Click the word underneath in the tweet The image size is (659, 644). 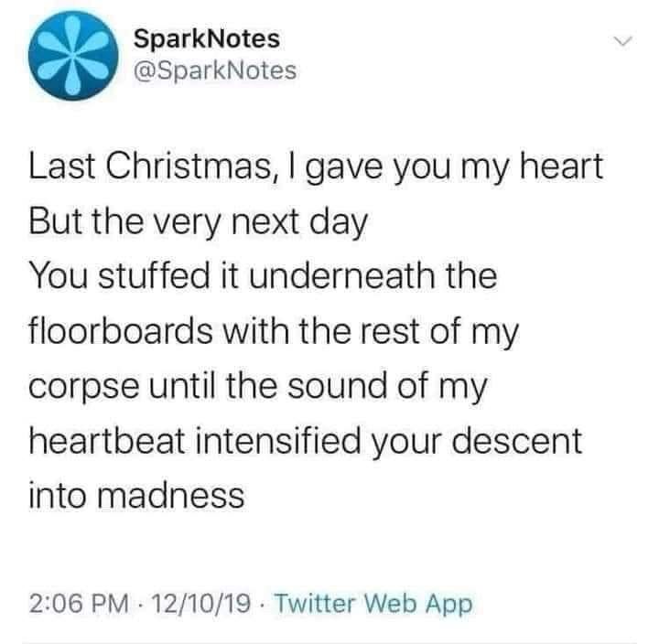(341, 275)
